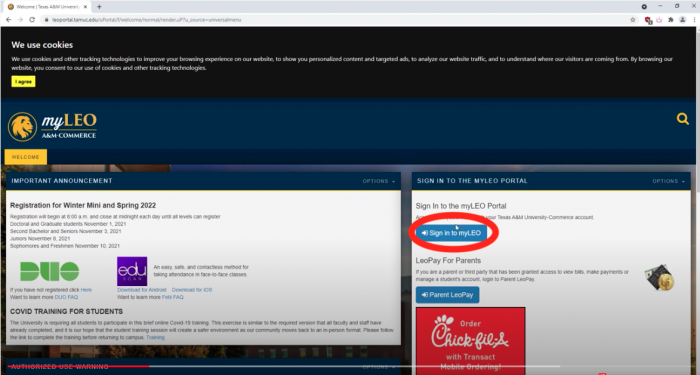Open the browser three-dot menu
Image resolution: width=700 pixels, height=375 pixels.
click(x=695, y=20)
